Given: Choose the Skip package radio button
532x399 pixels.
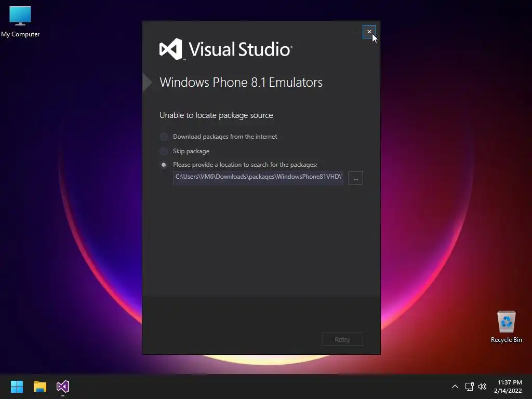Looking at the screenshot, I should coord(164,151).
